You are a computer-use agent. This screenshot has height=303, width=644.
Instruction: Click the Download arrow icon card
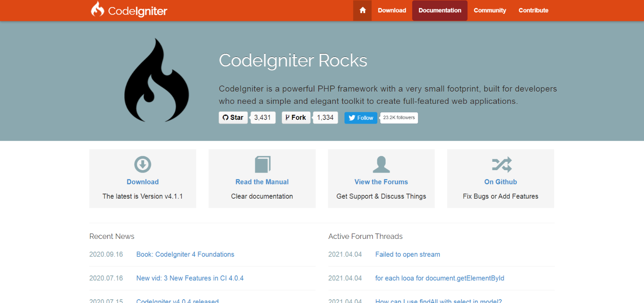143,164
